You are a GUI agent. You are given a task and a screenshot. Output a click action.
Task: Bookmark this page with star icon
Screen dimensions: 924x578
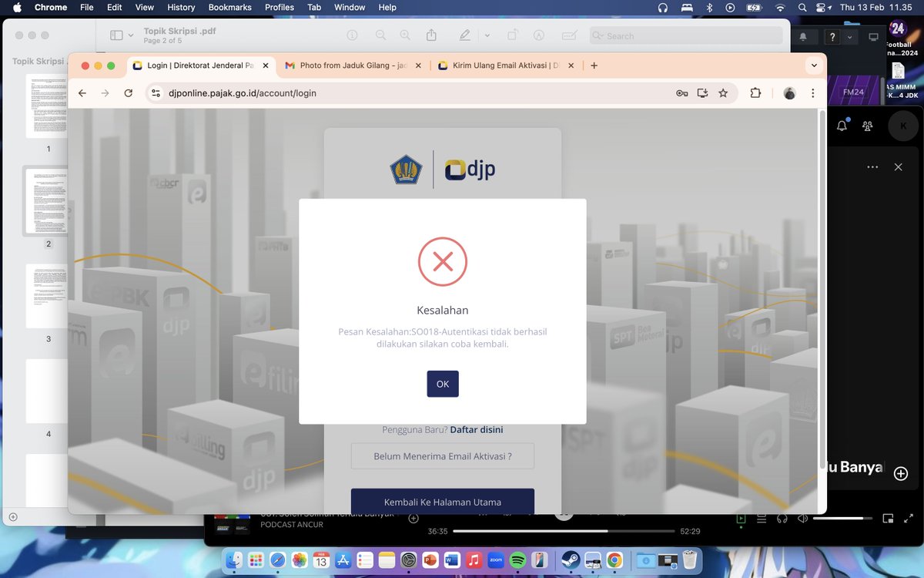(x=723, y=93)
